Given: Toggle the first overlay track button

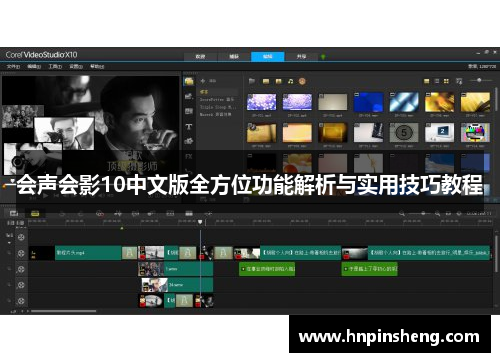Looking at the screenshot, I should (x=21, y=269).
